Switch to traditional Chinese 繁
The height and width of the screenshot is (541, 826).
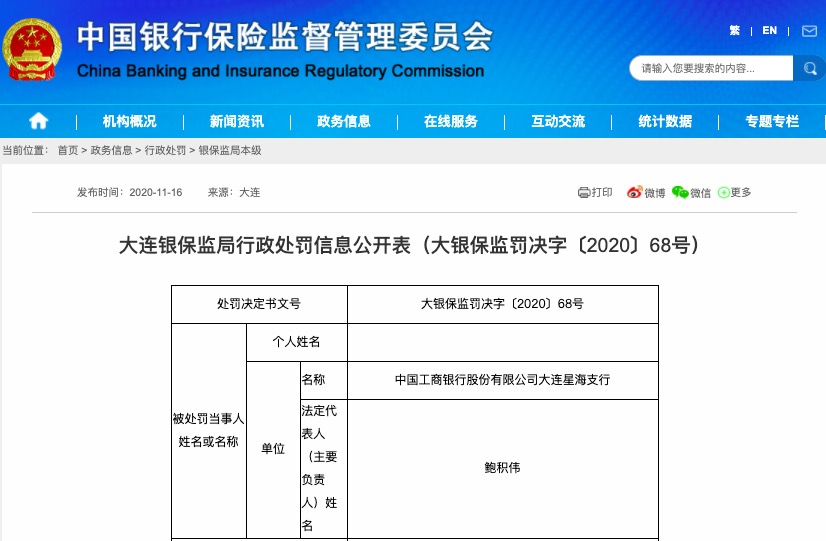[x=734, y=31]
